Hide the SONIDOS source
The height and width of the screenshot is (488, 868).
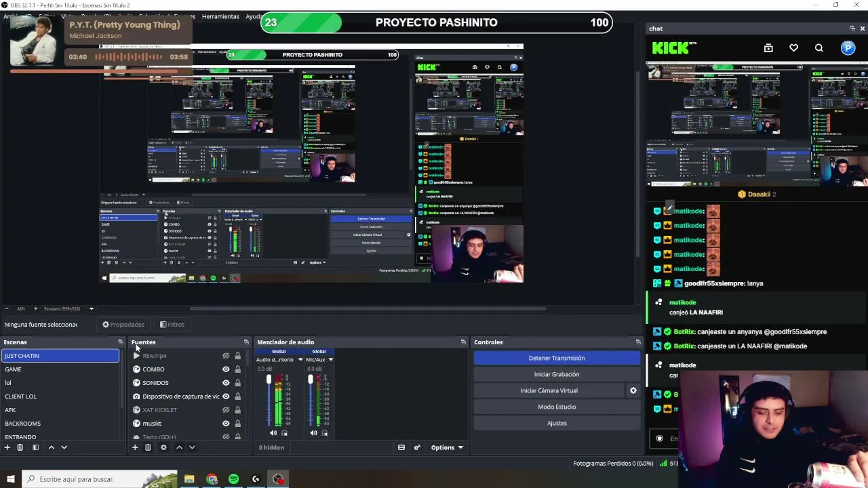[x=226, y=383]
